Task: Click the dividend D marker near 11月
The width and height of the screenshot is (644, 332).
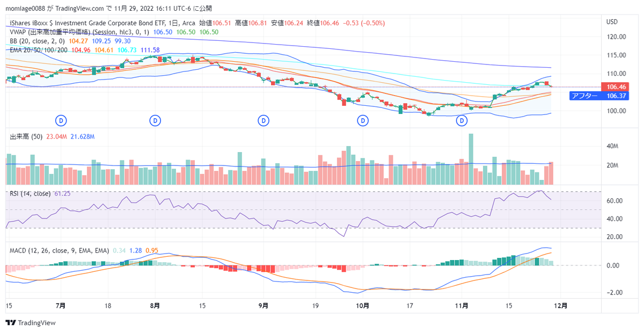Action: click(462, 121)
